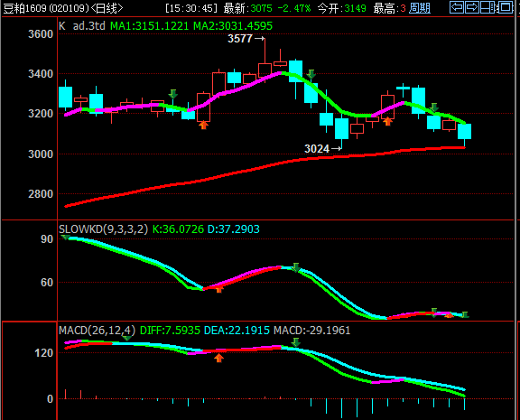Click the green sell arrow at SLOWKD peak

point(296,267)
